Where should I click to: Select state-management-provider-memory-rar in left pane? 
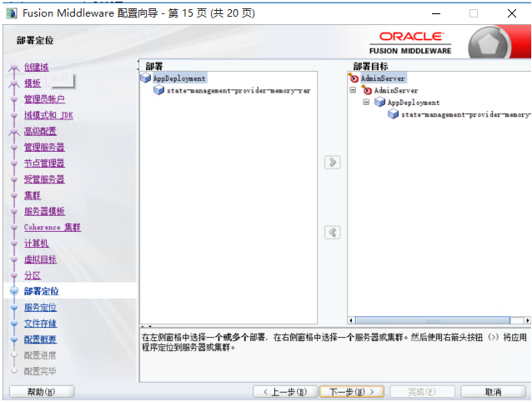tap(238, 91)
